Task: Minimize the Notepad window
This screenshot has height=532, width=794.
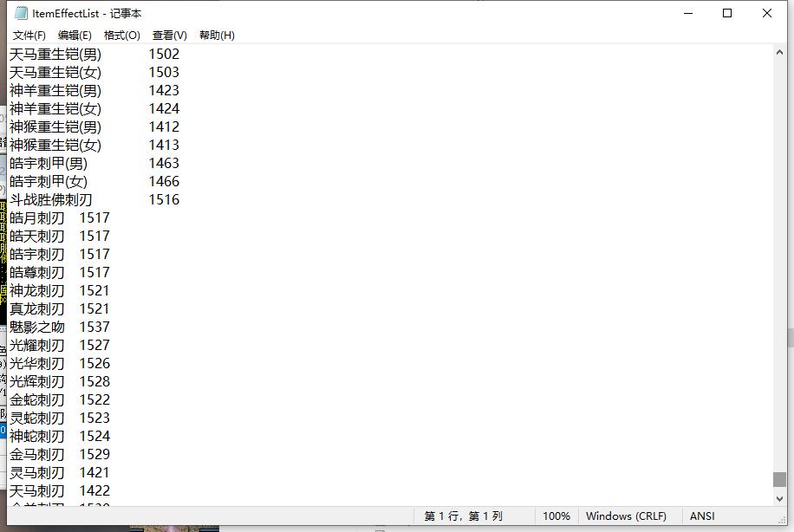Action: (687, 13)
